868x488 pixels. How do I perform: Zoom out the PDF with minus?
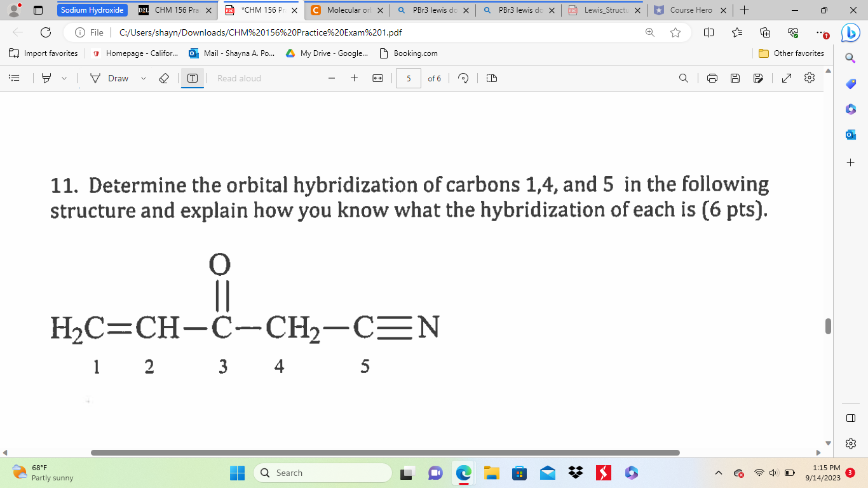pyautogui.click(x=332, y=78)
